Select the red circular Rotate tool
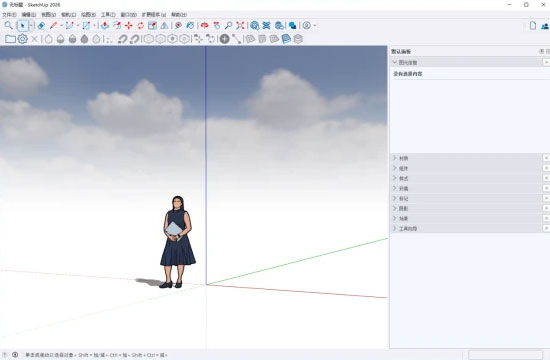This screenshot has width=550, height=360. 141,26
